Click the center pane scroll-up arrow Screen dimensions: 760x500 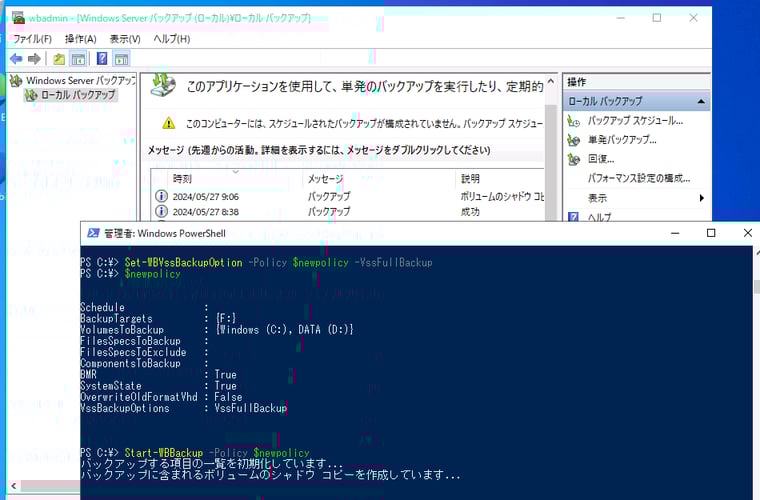pos(551,81)
